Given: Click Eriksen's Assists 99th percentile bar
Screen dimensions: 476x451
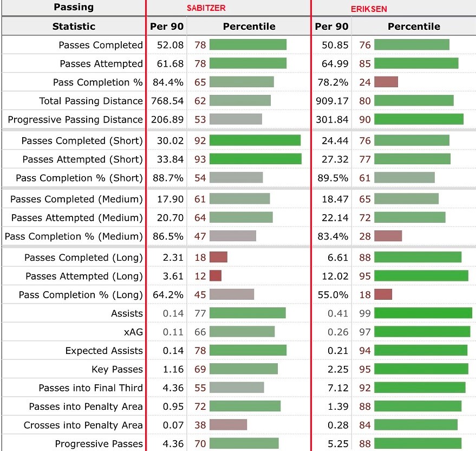Looking at the screenshot, I should [423, 313].
